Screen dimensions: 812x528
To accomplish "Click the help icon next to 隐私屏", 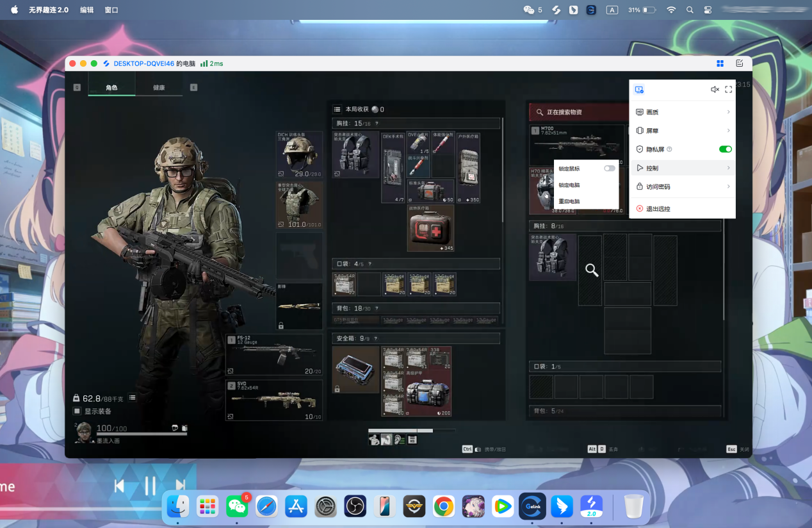I will click(669, 149).
